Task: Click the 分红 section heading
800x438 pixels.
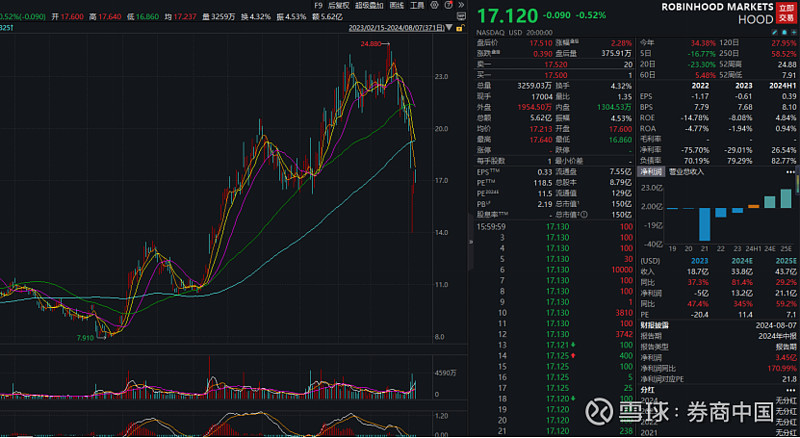Action: 647,390
